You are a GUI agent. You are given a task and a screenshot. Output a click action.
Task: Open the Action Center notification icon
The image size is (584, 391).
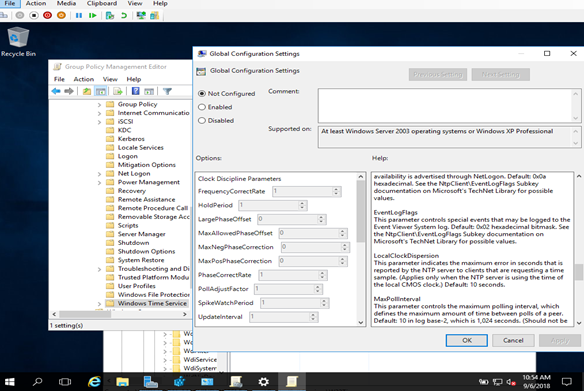[x=566, y=382]
